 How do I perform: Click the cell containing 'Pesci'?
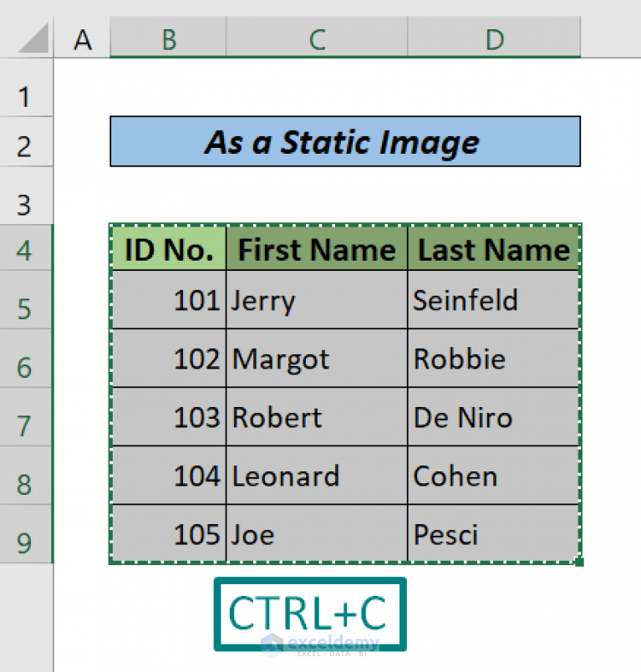pyautogui.click(x=493, y=534)
